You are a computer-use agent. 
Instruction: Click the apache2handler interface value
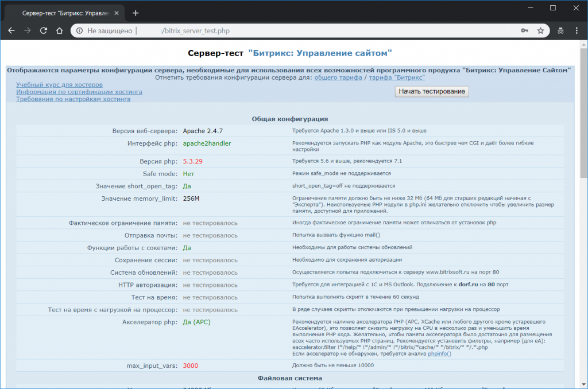207,143
